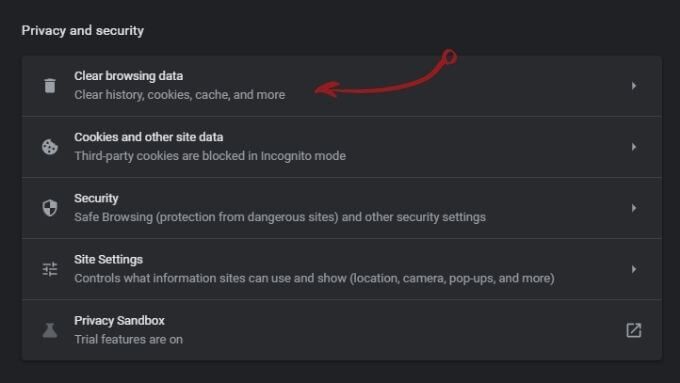Open Clear browsing data
Screen dimensions: 680x383
(x=128, y=76)
